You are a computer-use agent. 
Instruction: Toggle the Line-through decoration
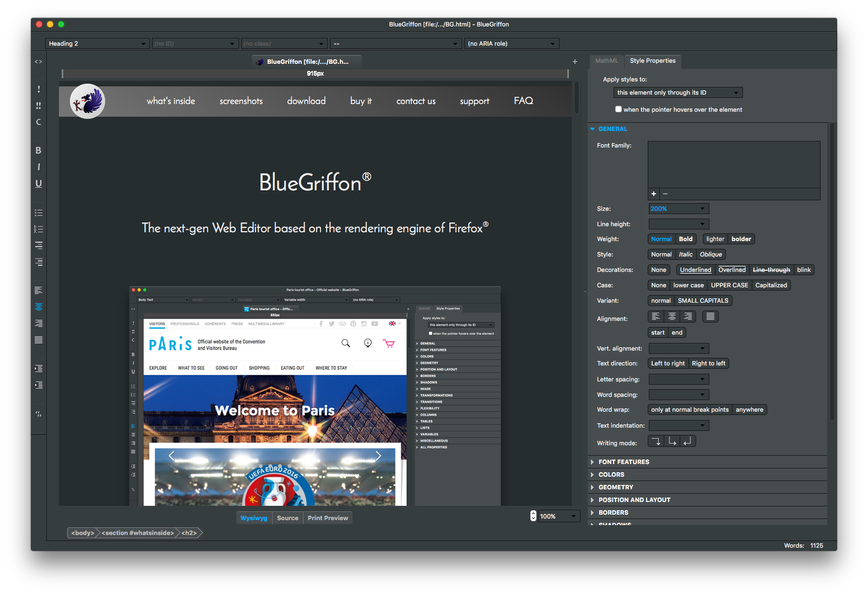click(771, 270)
